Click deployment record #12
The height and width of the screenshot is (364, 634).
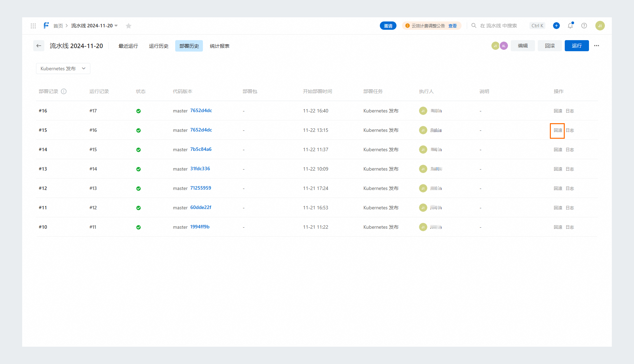[x=43, y=188]
